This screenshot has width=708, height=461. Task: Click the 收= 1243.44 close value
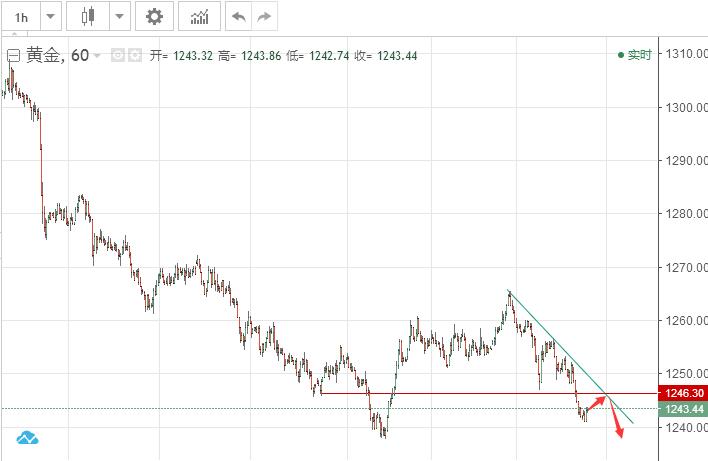tap(386, 56)
